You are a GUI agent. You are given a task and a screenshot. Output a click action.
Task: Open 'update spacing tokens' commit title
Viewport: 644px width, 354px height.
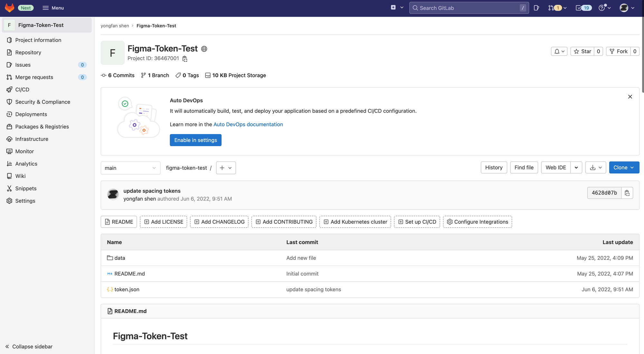pyautogui.click(x=152, y=191)
